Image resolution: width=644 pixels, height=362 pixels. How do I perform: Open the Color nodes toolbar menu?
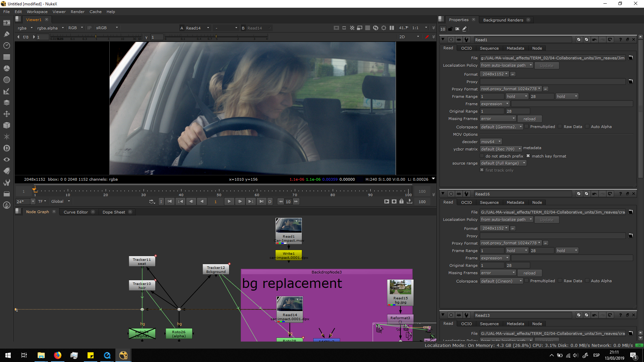6,68
